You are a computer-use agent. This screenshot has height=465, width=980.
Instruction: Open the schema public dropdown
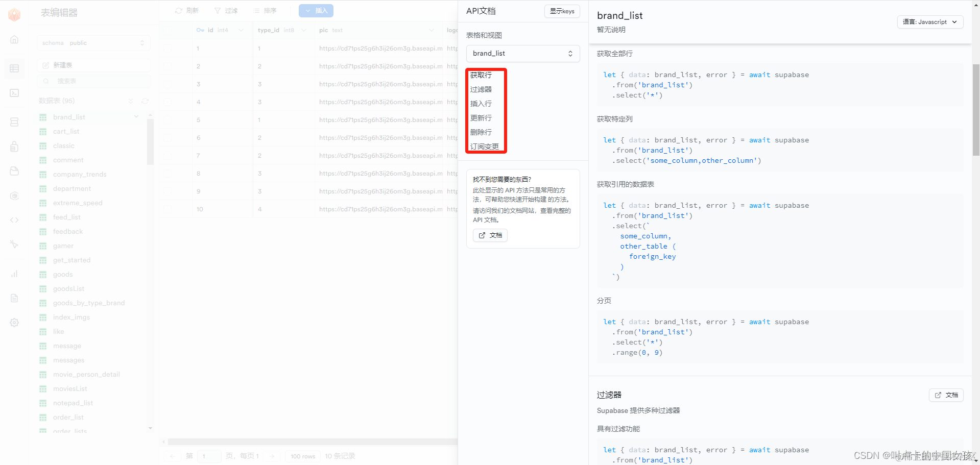click(x=93, y=43)
